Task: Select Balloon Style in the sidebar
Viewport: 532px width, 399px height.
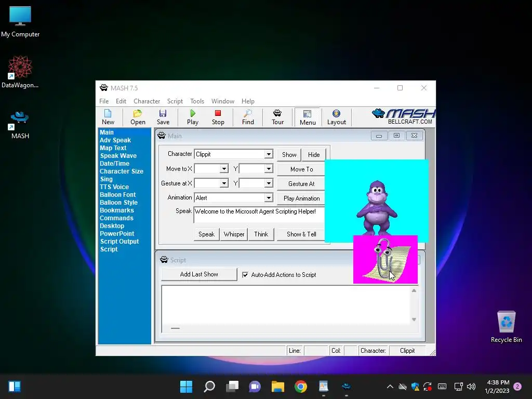Action: tap(118, 203)
